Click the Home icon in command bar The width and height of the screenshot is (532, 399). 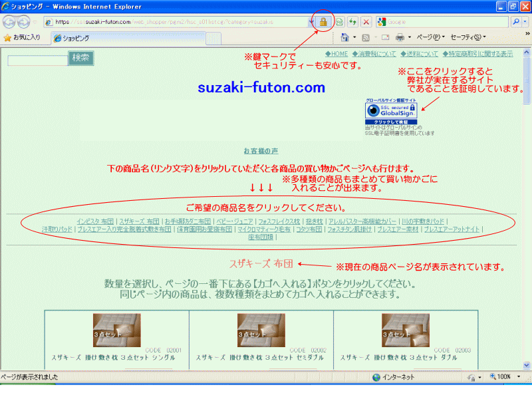coord(344,37)
